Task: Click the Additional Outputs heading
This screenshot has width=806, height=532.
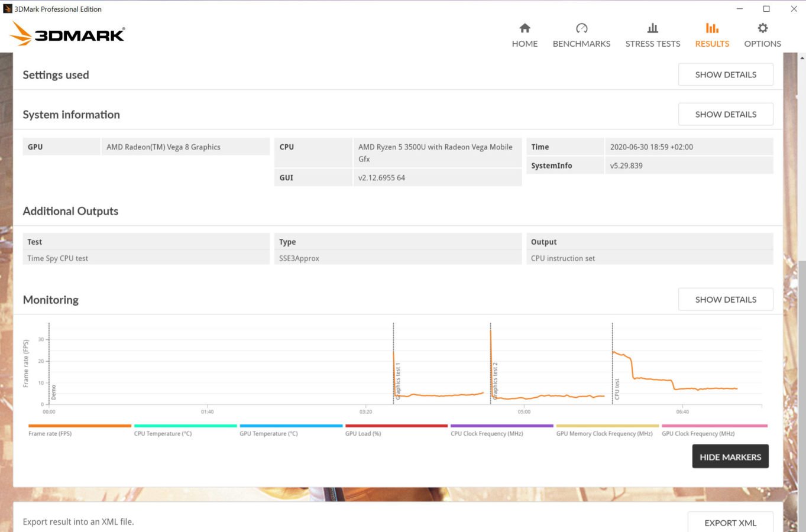Action: [x=70, y=211]
